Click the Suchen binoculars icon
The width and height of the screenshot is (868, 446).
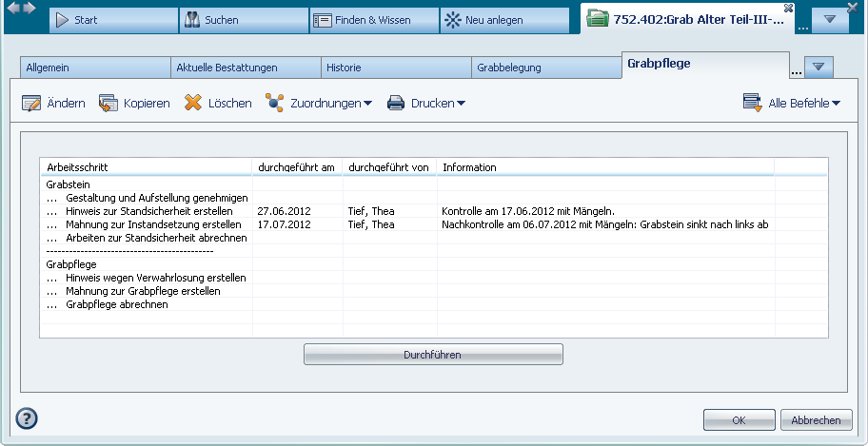coord(192,20)
